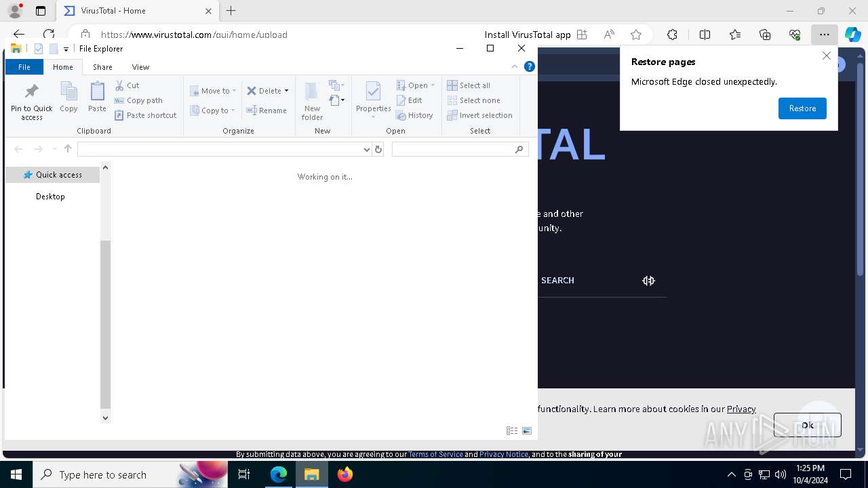Click the Rename command
Image resolution: width=868 pixels, height=488 pixels.
[267, 110]
